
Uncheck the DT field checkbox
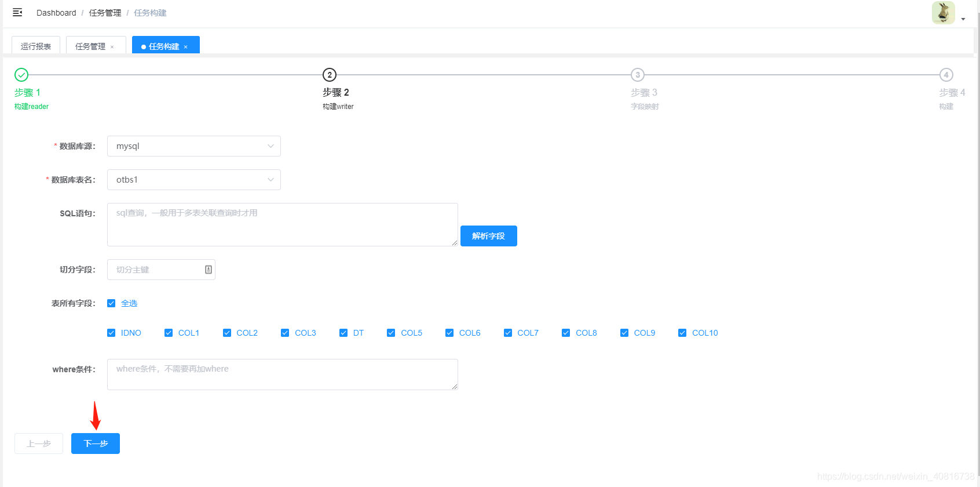[343, 333]
